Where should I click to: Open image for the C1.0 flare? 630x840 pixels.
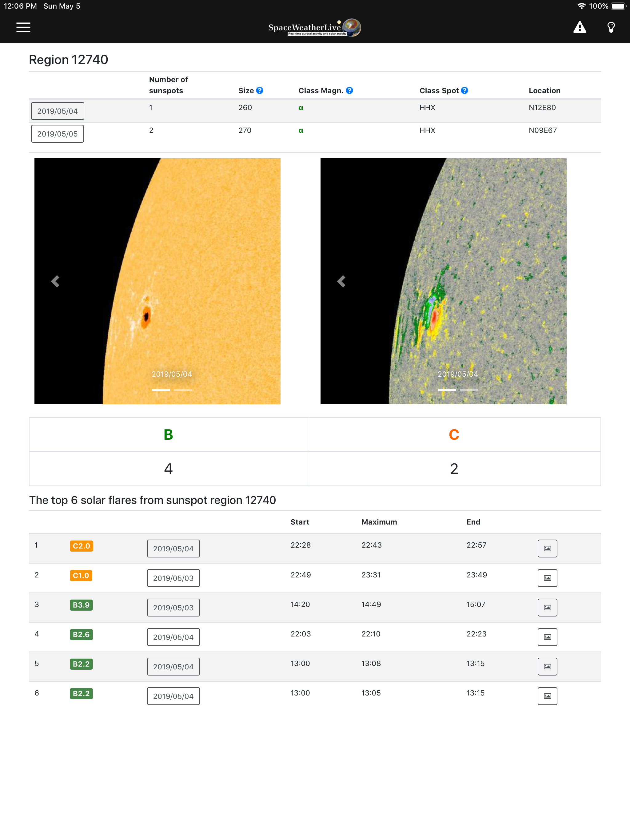[x=547, y=578]
